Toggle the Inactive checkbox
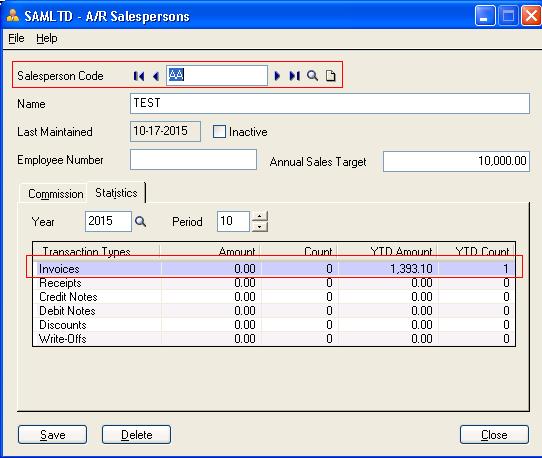The height and width of the screenshot is (458, 542). click(219, 132)
